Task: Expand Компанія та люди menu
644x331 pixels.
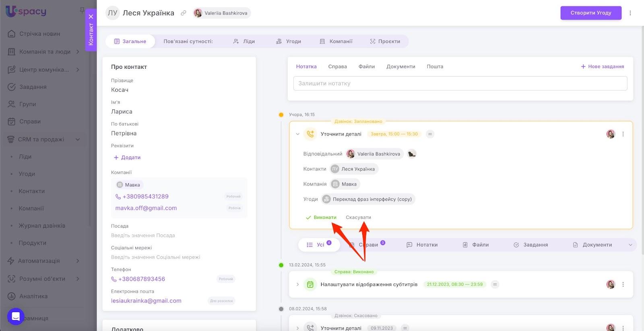Action: click(x=44, y=51)
